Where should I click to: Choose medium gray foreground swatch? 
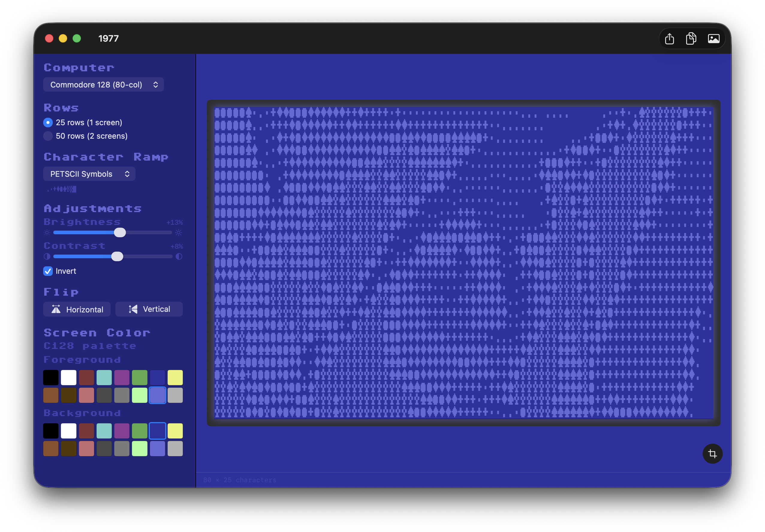coord(122,395)
